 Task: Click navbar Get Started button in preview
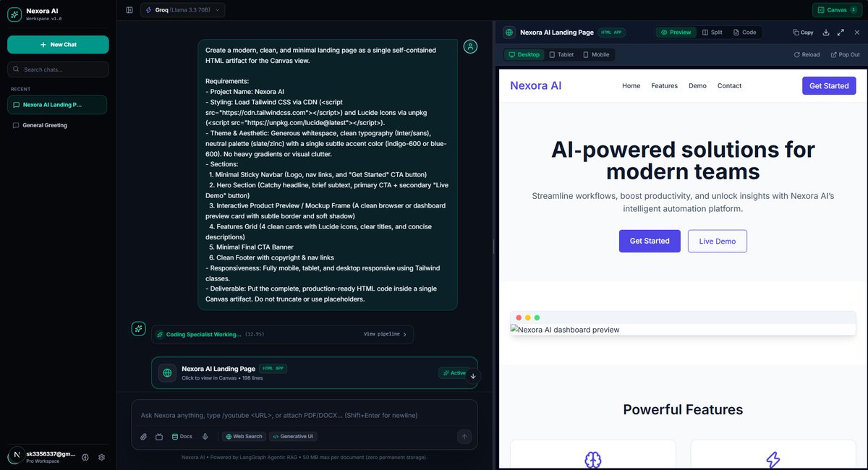click(829, 85)
